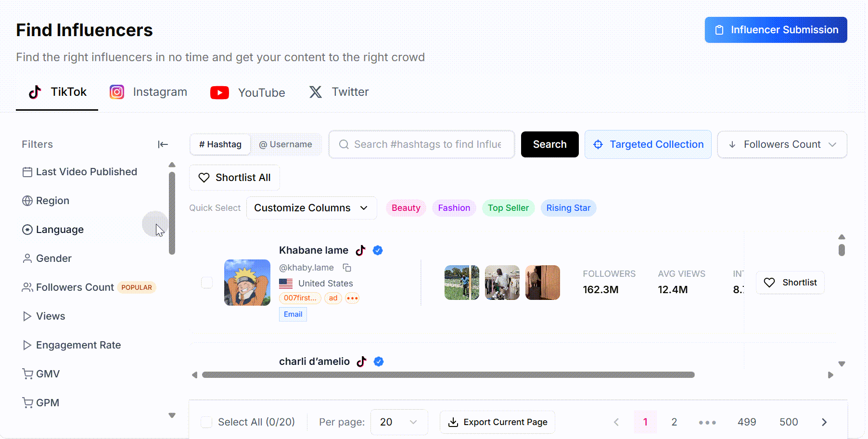Click the calendar icon beside Last Video Published
Viewport: 868px width, 439px height.
point(27,172)
